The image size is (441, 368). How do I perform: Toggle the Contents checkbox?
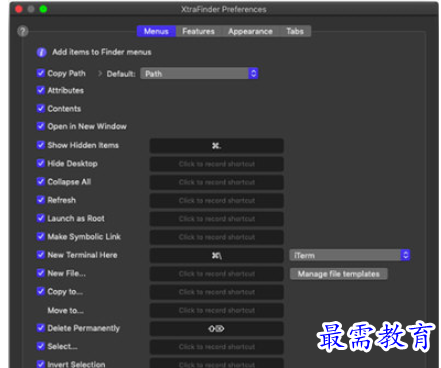coord(41,108)
